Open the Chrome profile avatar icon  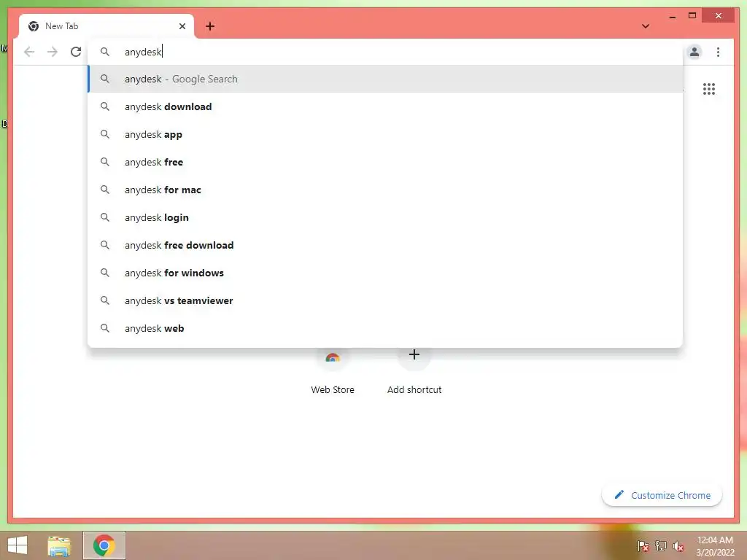(694, 52)
